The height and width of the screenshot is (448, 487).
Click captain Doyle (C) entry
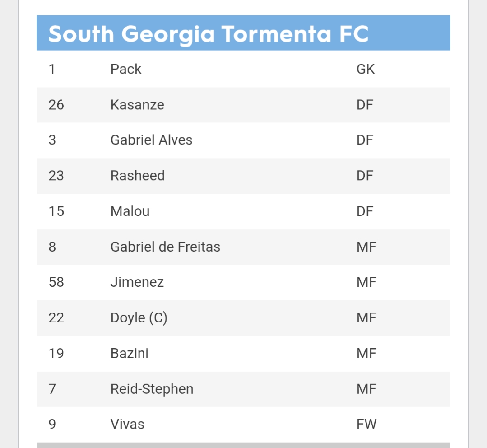[x=139, y=318]
